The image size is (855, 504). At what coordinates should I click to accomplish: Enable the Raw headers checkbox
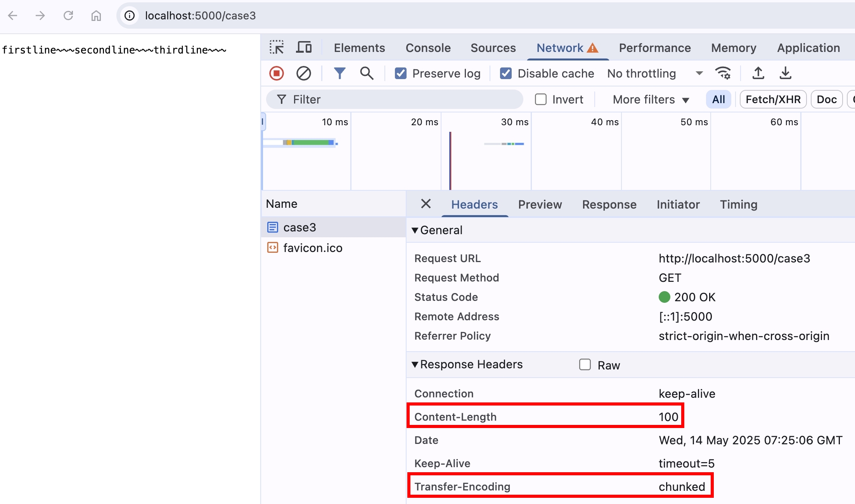point(585,365)
